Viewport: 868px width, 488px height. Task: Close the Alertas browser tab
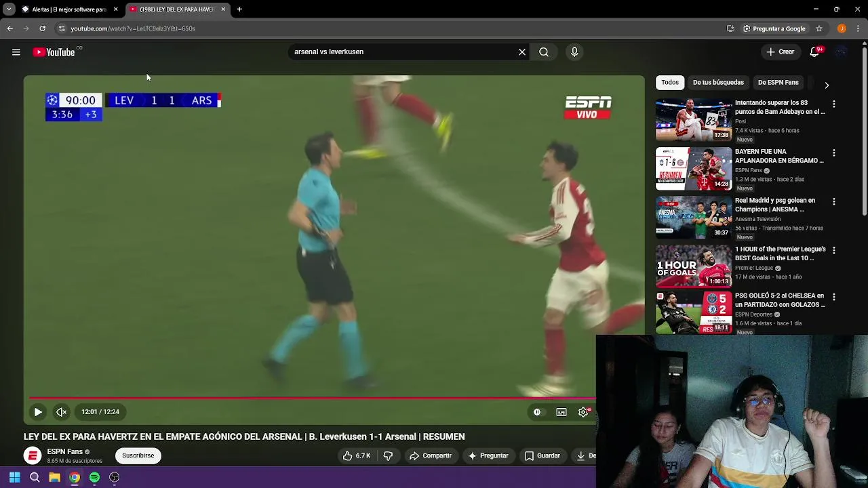(x=115, y=9)
